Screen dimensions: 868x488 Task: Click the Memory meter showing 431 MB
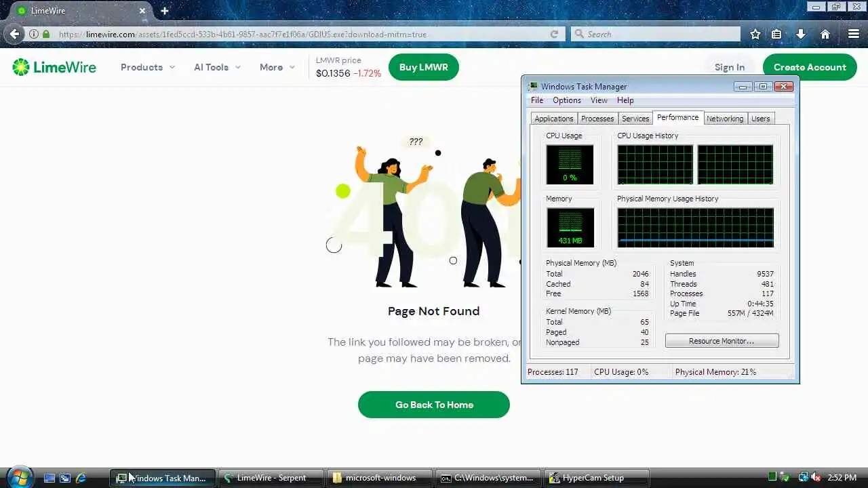pos(570,227)
